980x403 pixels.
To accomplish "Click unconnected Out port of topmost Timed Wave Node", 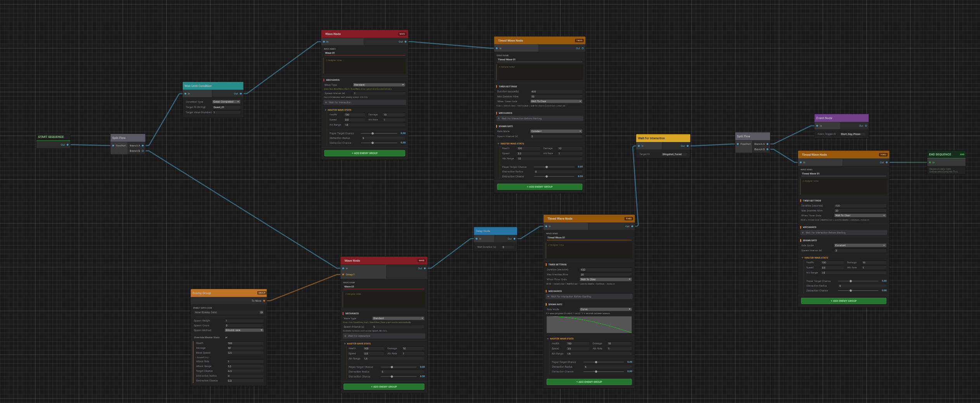I will click(583, 48).
